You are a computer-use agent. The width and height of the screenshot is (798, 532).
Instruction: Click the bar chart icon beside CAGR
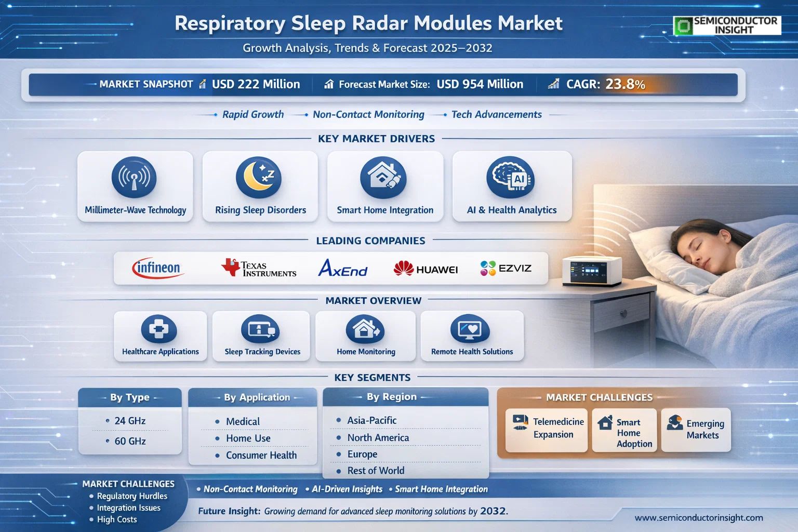pyautogui.click(x=554, y=84)
